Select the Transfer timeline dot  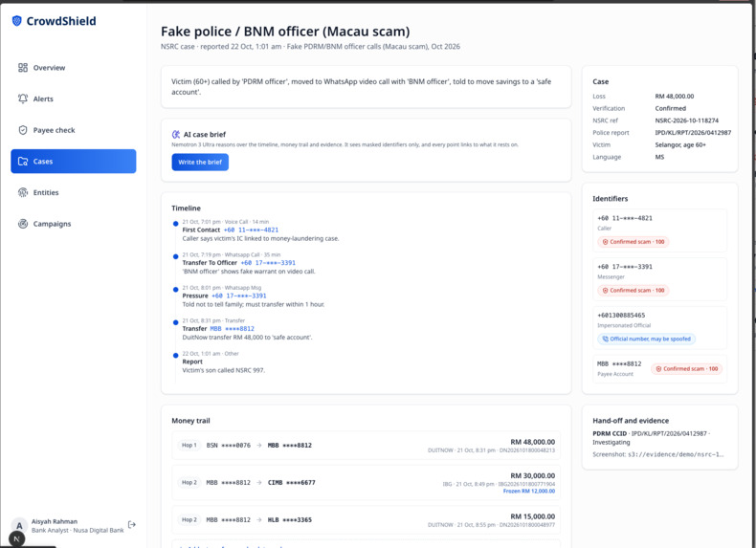pos(175,322)
